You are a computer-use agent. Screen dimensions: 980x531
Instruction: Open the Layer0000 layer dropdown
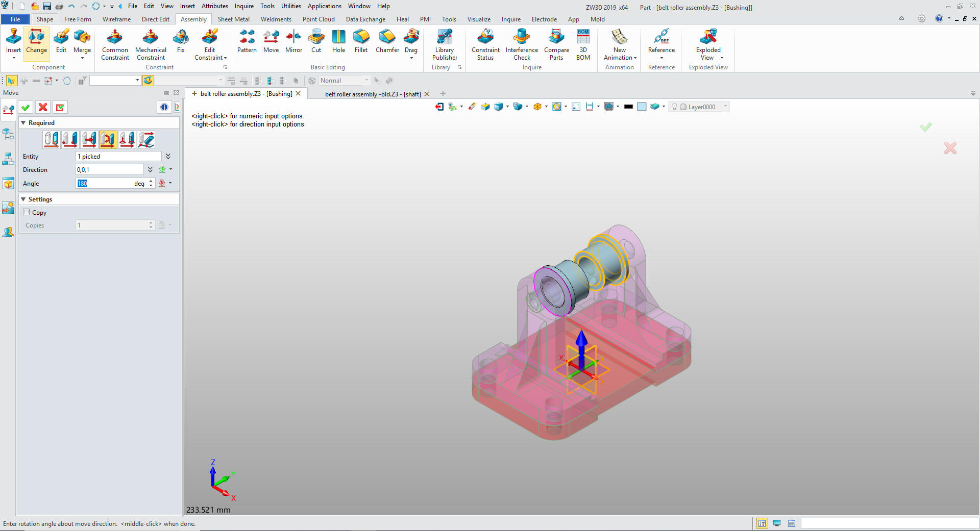[x=725, y=107]
